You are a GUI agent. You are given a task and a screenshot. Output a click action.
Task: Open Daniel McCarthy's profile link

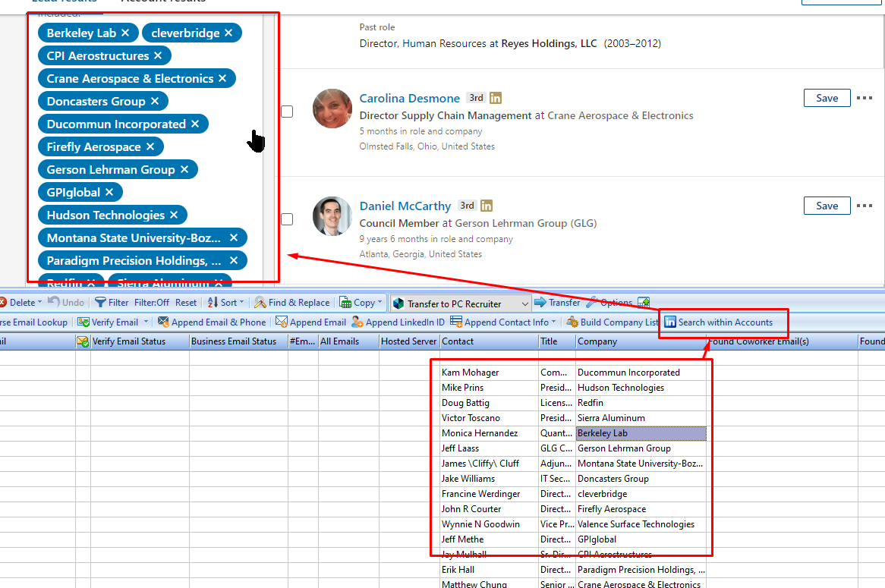coord(405,206)
